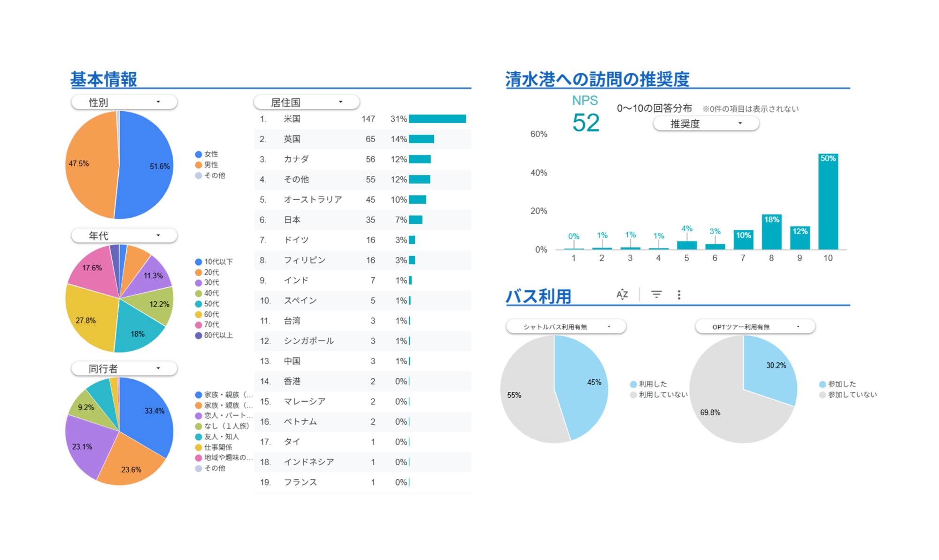Open the 性別 dropdown
The height and width of the screenshot is (560, 939).
pos(124,102)
